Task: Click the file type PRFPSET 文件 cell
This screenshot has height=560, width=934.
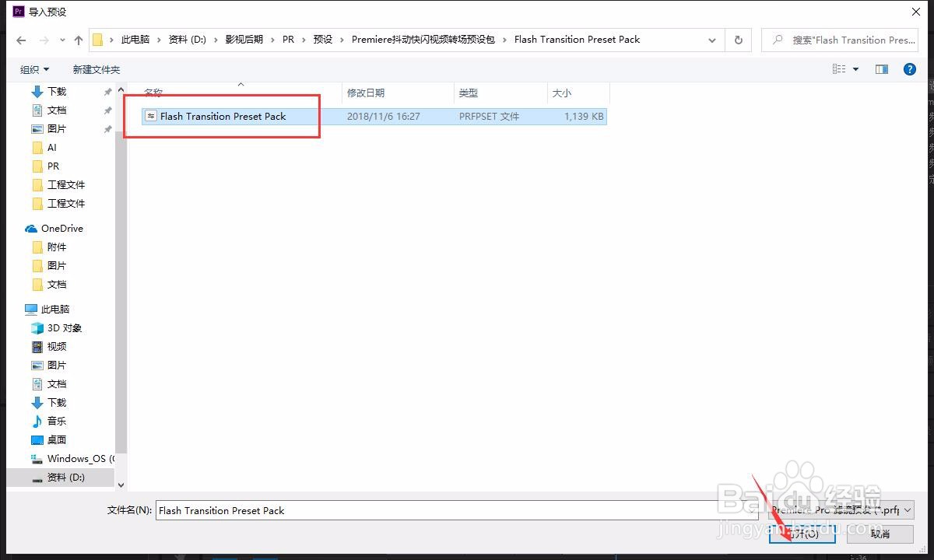Action: (489, 116)
